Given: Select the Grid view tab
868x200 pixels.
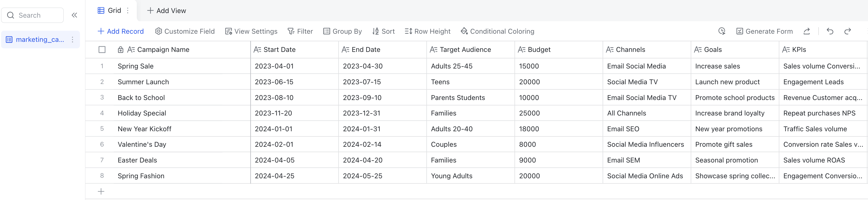Looking at the screenshot, I should click(x=109, y=10).
